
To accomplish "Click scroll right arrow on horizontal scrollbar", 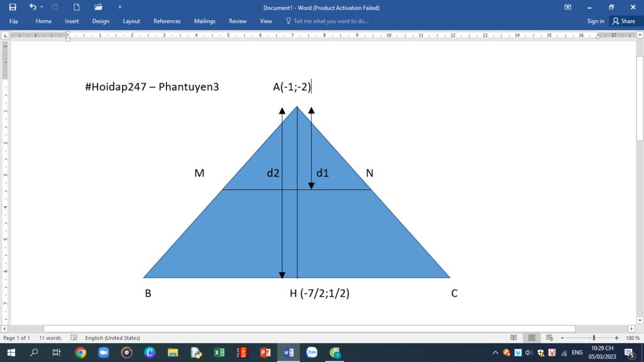I will coord(631,329).
